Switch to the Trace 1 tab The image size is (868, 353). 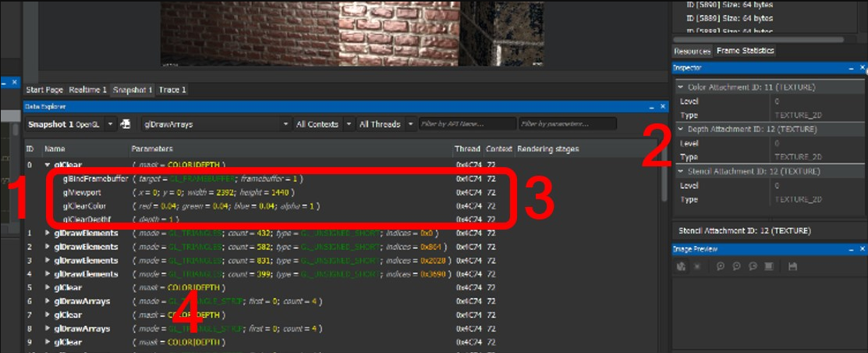[x=172, y=90]
